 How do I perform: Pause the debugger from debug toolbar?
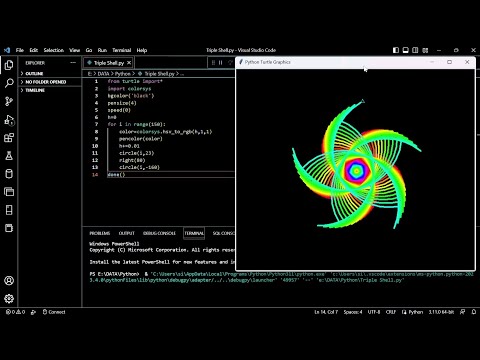[x=220, y=63]
